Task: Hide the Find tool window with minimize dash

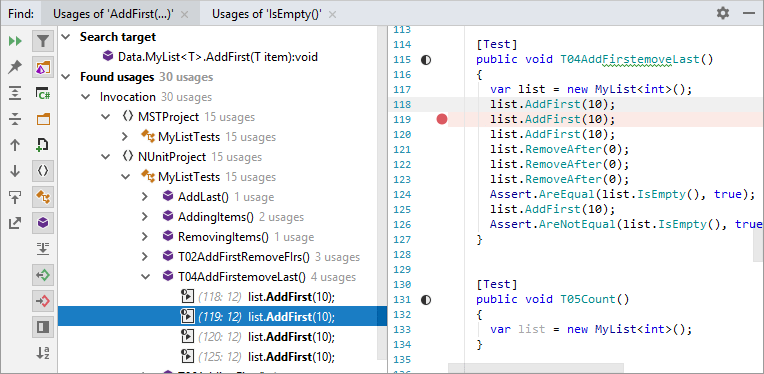Action: coord(748,13)
